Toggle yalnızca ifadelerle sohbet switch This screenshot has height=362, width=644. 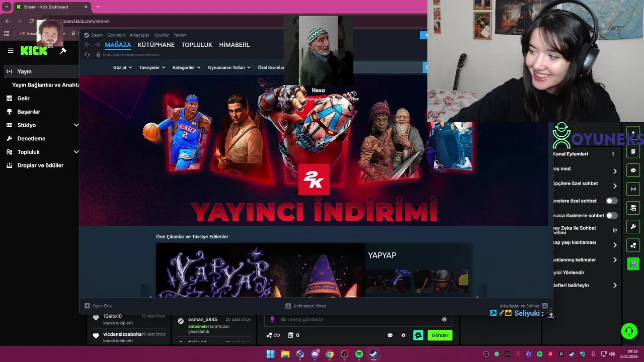[611, 216]
